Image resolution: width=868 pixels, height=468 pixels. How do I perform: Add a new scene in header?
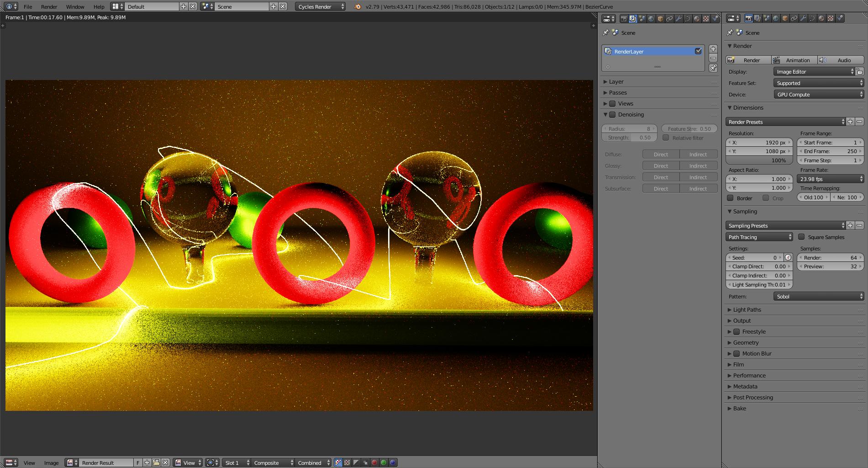click(x=274, y=6)
